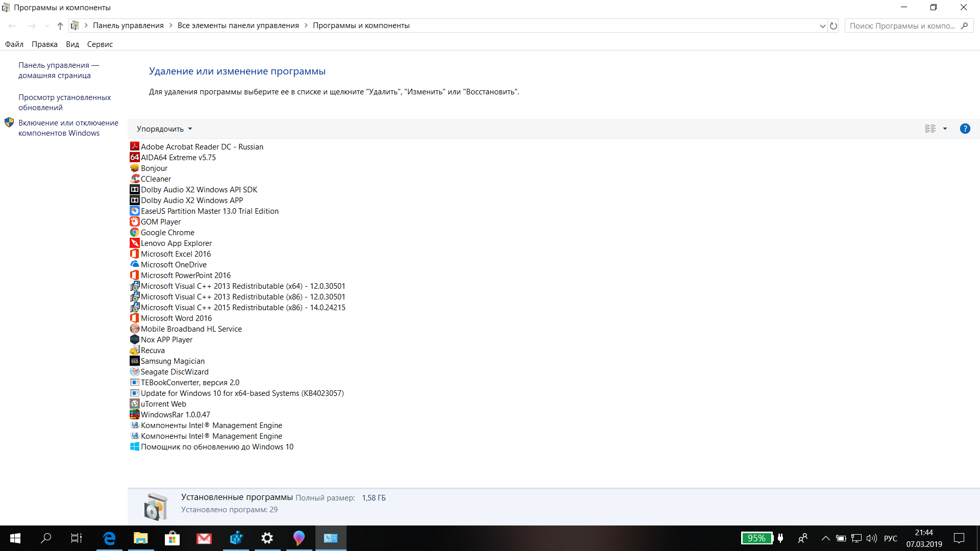Expand breadcrumb arrow after Панель управления

coord(171,26)
